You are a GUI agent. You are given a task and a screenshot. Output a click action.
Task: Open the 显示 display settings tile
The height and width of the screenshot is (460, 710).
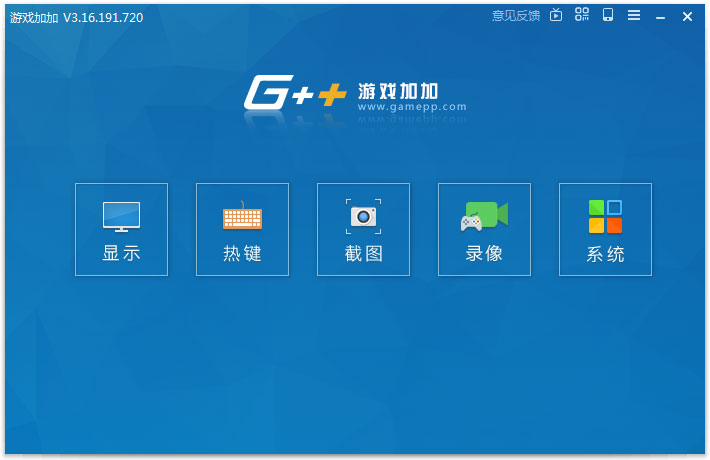click(121, 230)
